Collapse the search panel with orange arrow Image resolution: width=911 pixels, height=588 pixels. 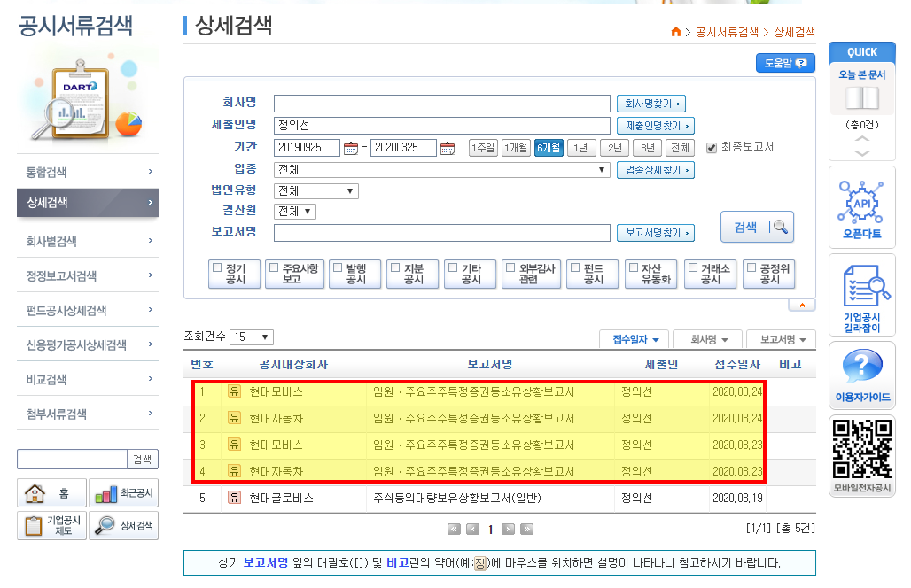point(802,306)
